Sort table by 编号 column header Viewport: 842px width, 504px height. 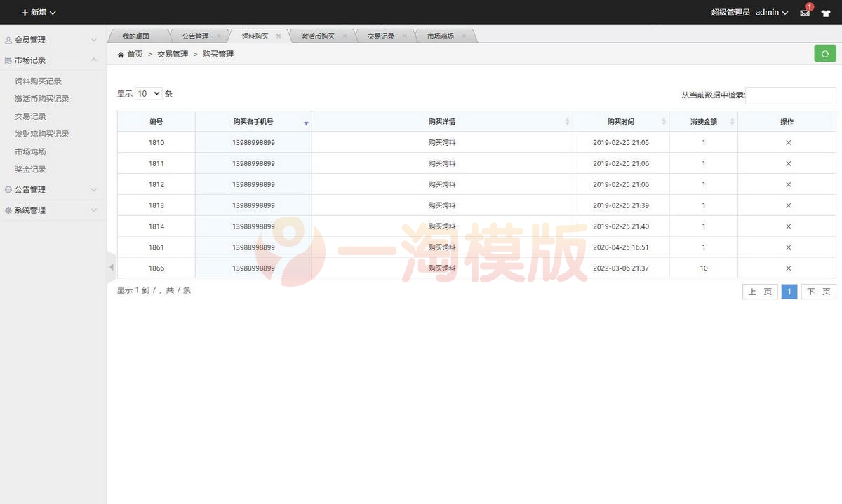coord(156,122)
